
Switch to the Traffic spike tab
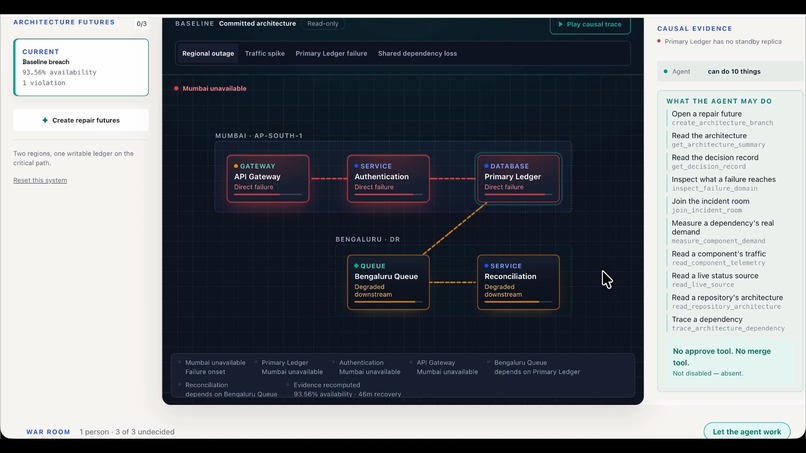point(265,53)
